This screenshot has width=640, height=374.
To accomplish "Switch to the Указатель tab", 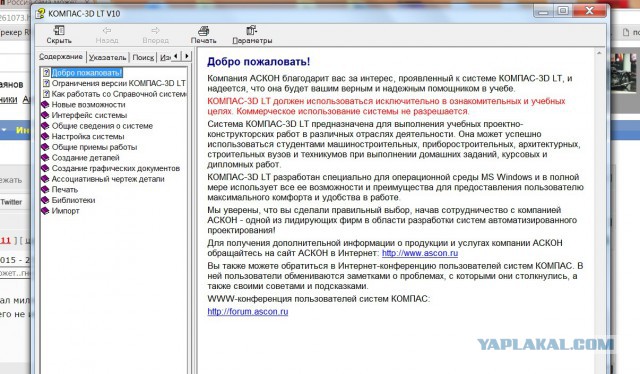I will coord(108,58).
